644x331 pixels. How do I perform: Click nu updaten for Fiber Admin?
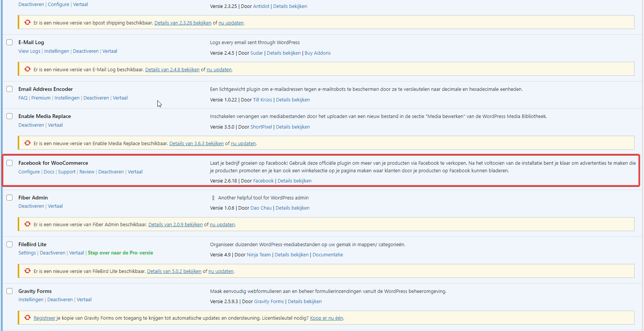click(x=222, y=225)
